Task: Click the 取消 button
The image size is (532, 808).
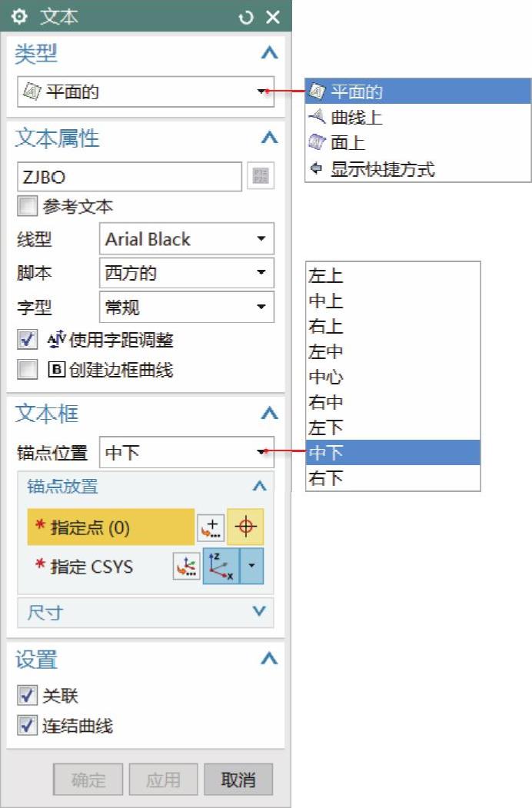Action: point(238,780)
